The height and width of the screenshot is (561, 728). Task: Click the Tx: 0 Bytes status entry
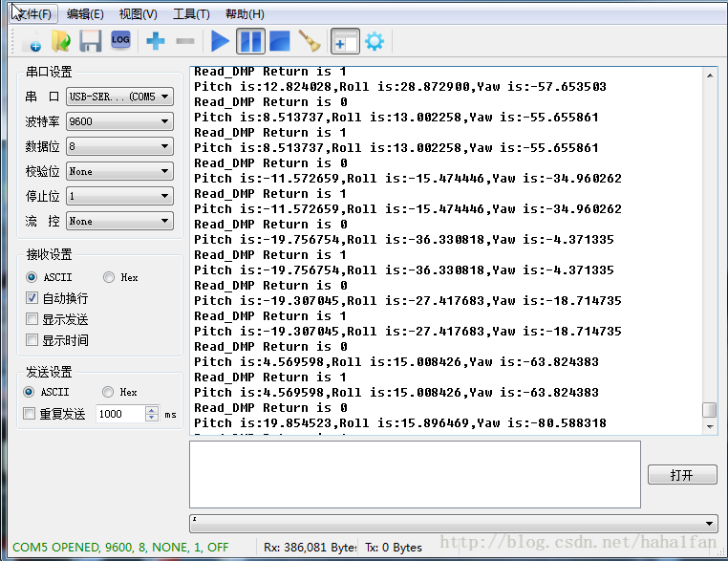click(394, 547)
